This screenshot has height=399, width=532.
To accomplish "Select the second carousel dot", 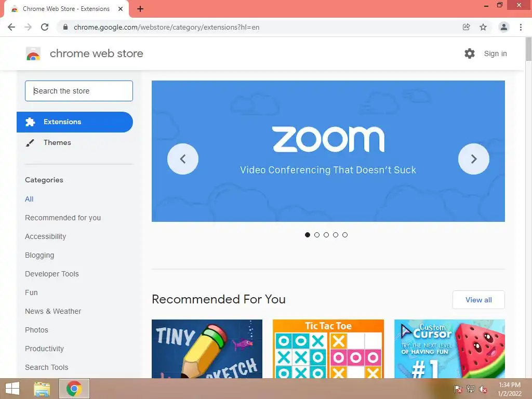I will tap(317, 235).
